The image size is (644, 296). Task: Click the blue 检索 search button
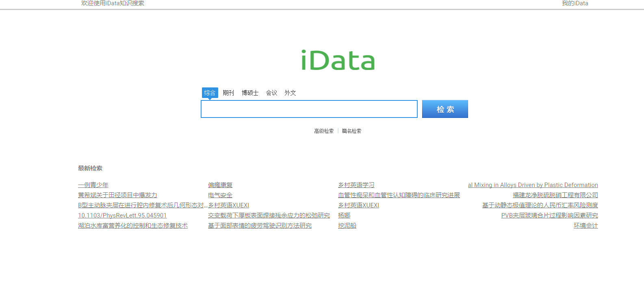[x=445, y=109]
